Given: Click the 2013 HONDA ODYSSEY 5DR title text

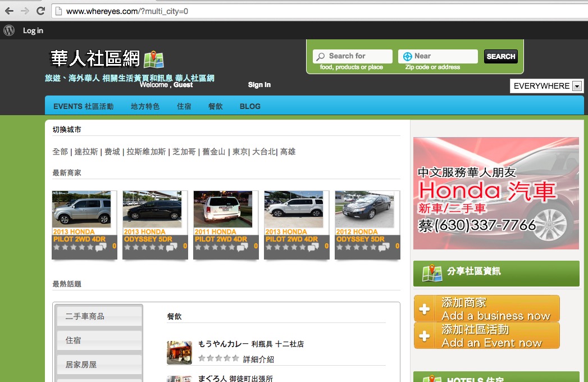Looking at the screenshot, I should tap(148, 235).
